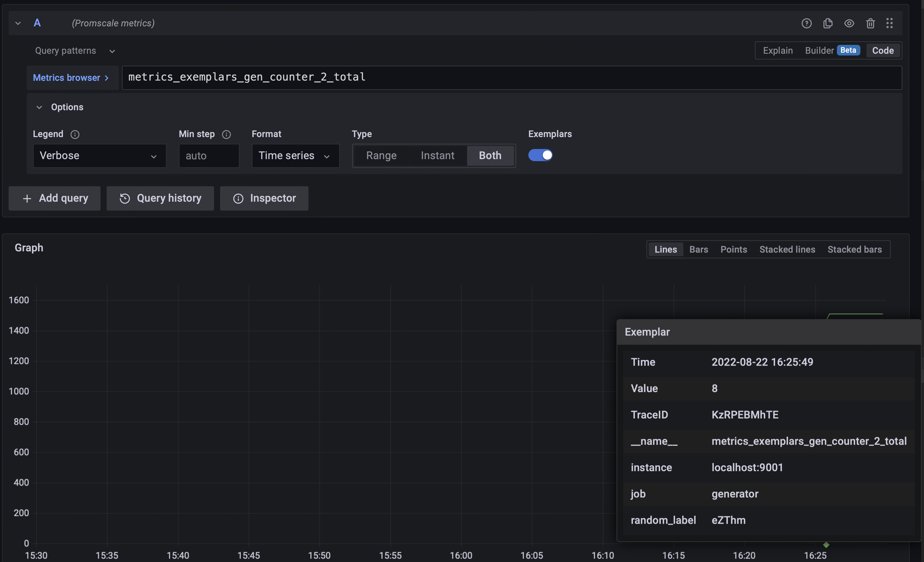Duplicate query A with copy icon
924x562 pixels.
click(x=828, y=23)
